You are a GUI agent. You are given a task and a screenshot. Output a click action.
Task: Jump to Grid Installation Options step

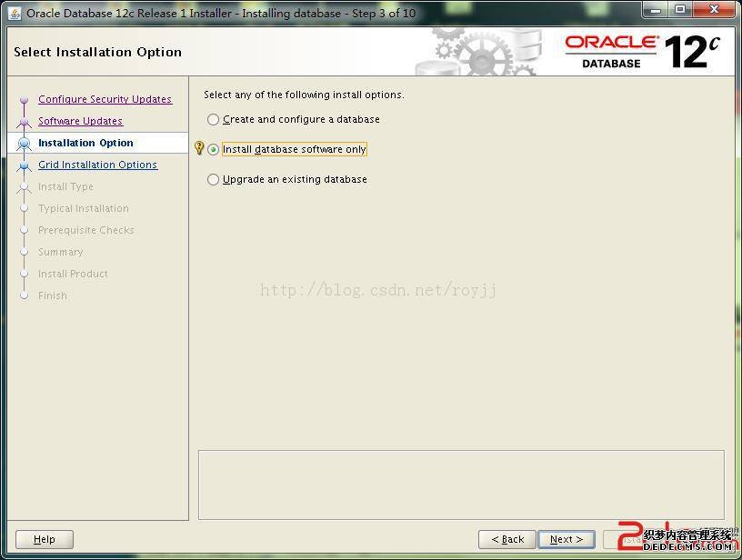(x=97, y=165)
